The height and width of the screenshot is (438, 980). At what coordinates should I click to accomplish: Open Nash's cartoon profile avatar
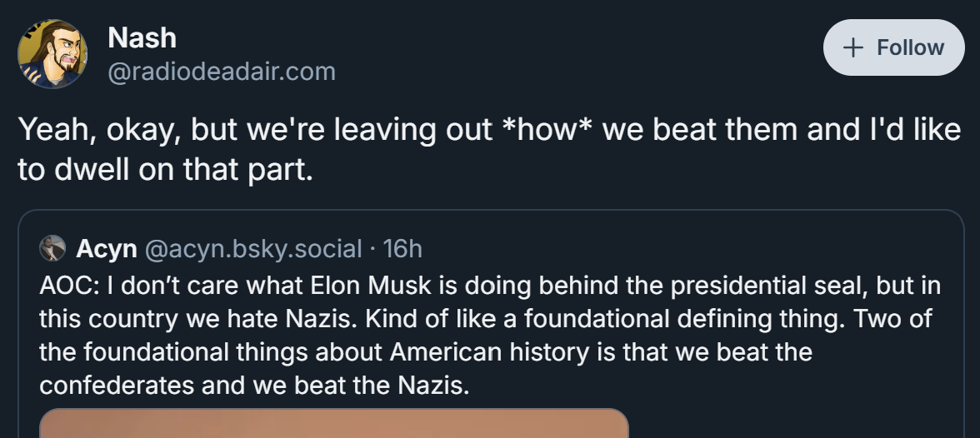(52, 54)
